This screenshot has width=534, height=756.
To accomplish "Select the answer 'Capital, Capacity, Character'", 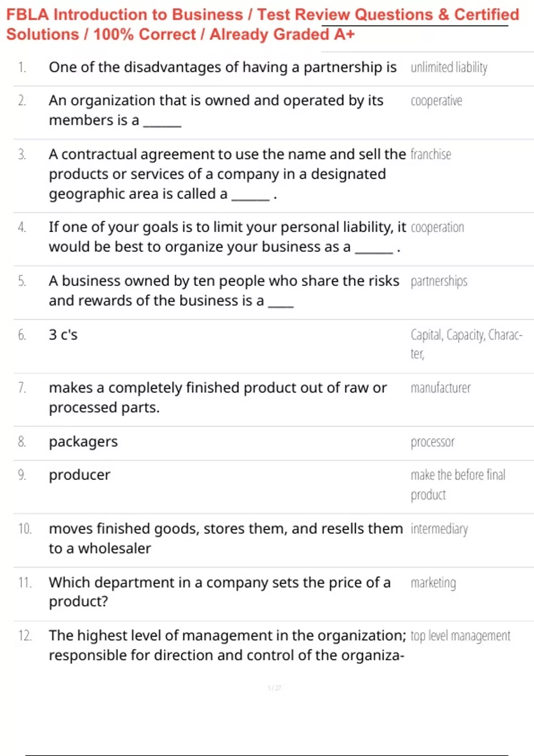I will coord(466,344).
